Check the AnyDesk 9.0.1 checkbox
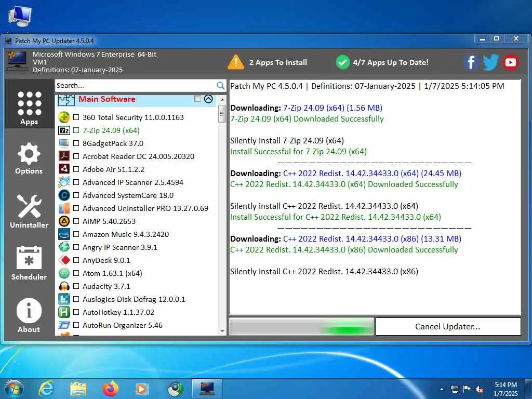 point(76,260)
